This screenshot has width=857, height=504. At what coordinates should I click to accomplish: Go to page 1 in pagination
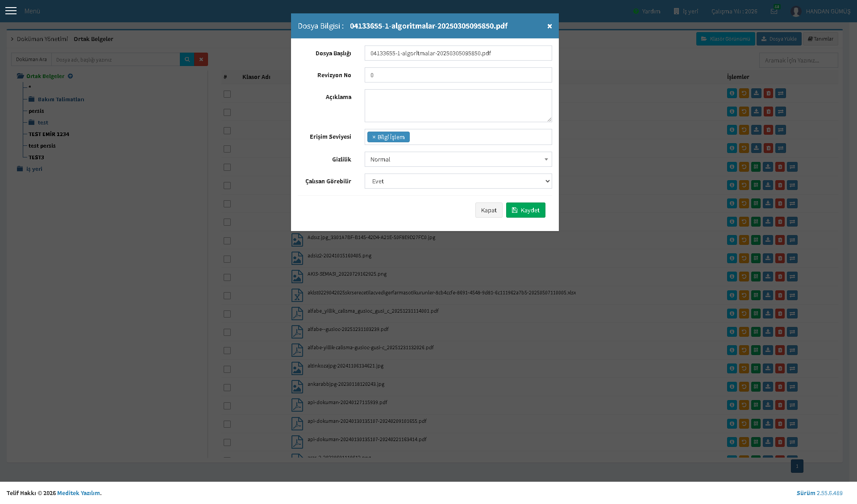(x=797, y=466)
